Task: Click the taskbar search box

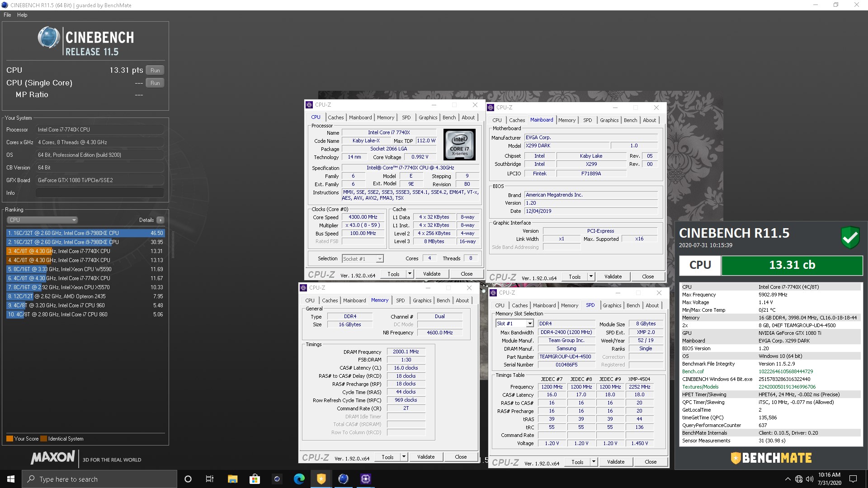Action: (x=99, y=479)
